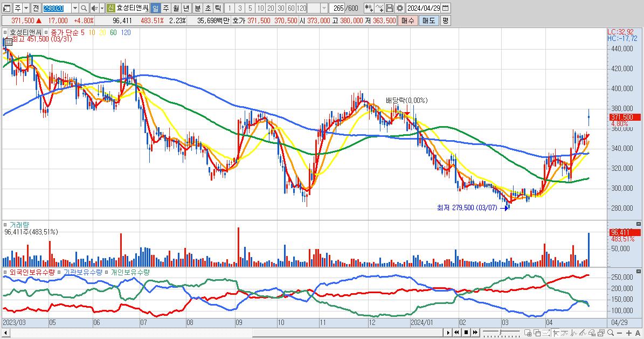
Task: Click the 매수 buy button
Action: pos(408,20)
